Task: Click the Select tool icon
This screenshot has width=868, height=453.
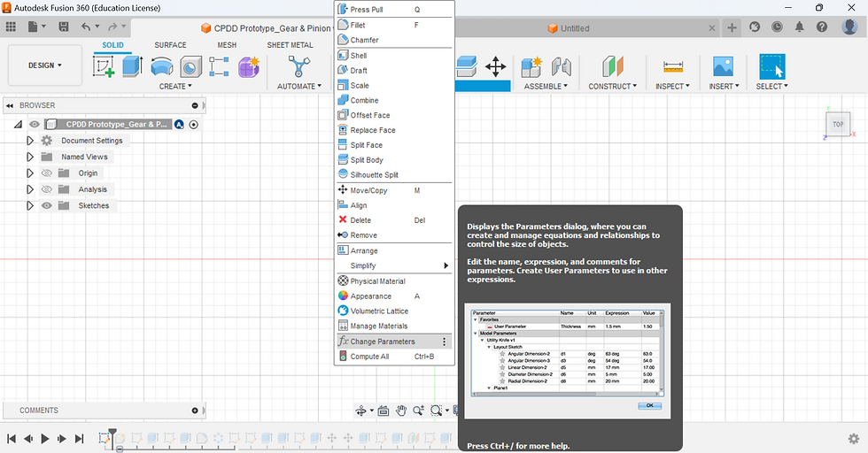Action: click(771, 67)
